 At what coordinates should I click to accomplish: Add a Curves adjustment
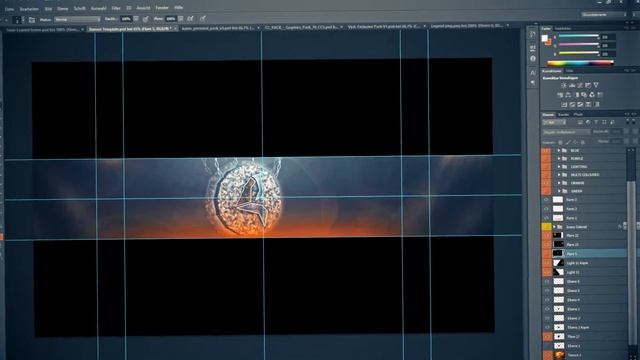tap(580, 85)
